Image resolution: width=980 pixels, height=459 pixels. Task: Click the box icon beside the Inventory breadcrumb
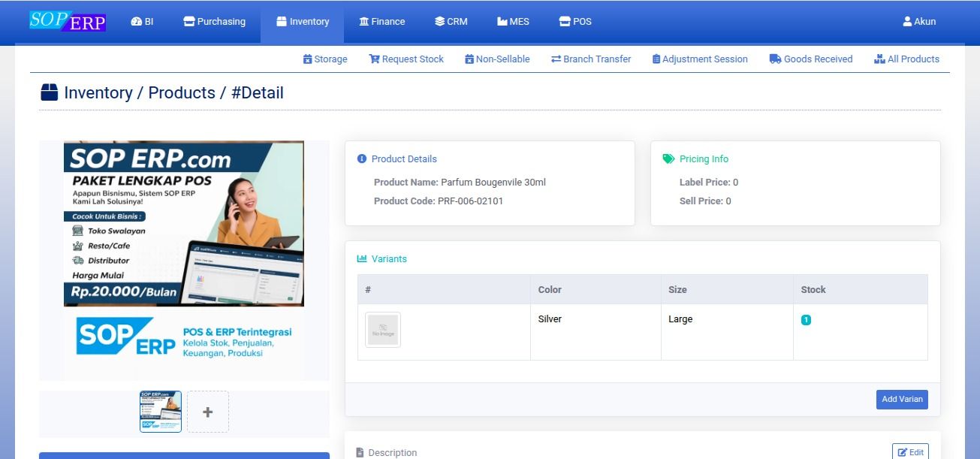pos(49,92)
